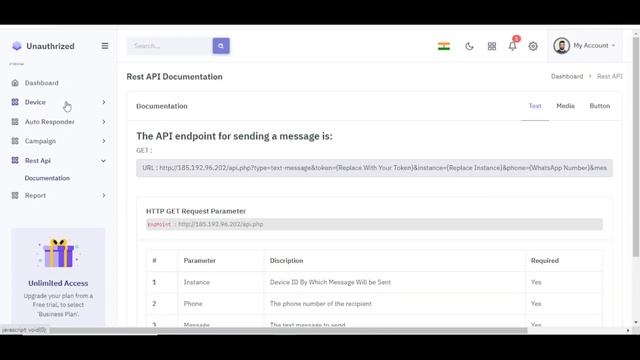Click the horizontal scrollbar at bottom
This screenshot has width=640, height=360.
(288, 330)
